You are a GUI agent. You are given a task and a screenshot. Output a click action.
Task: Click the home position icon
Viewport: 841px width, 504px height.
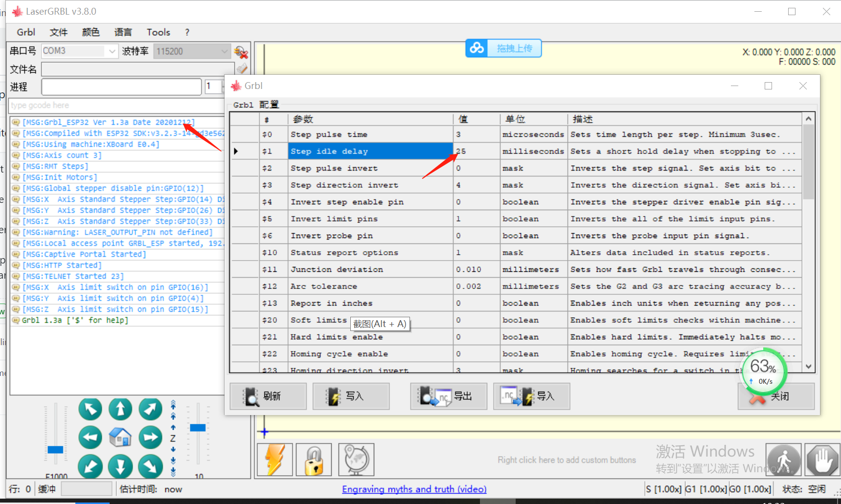pos(120,438)
